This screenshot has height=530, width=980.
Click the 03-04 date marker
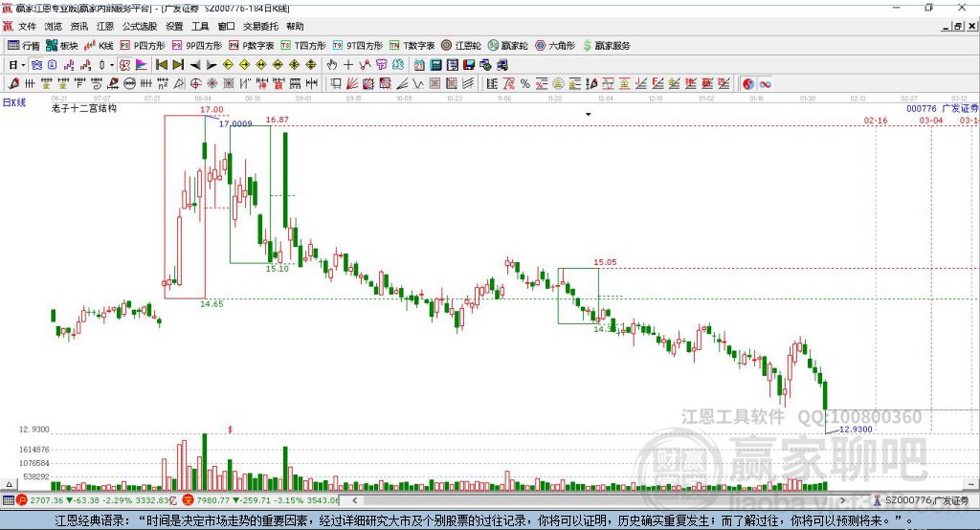coord(930,120)
